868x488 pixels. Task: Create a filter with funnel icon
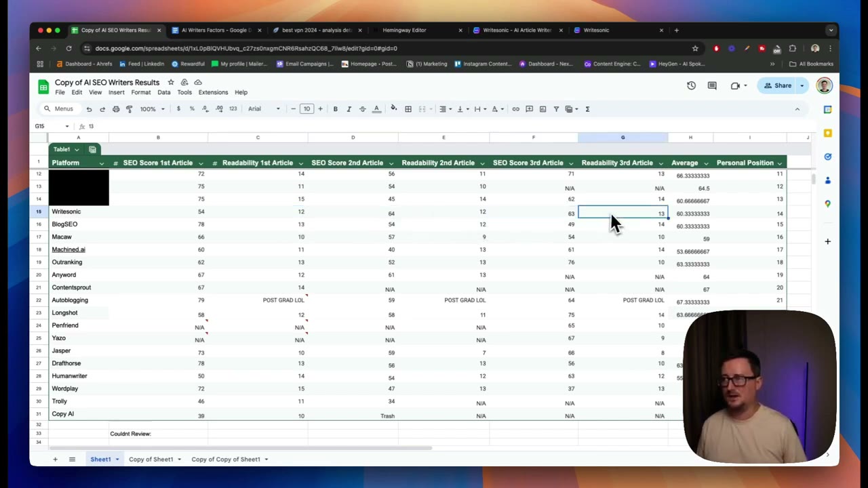coord(556,109)
